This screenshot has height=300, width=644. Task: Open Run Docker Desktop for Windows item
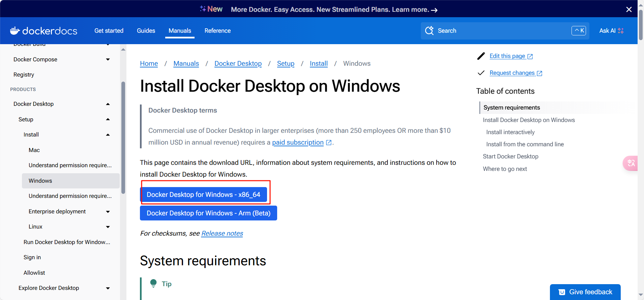point(67,242)
